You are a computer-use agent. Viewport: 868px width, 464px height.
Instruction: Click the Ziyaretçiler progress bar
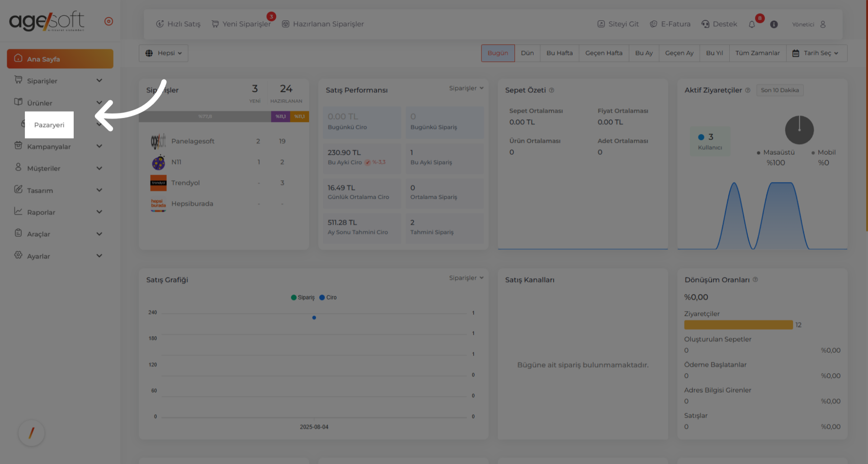tap(738, 325)
